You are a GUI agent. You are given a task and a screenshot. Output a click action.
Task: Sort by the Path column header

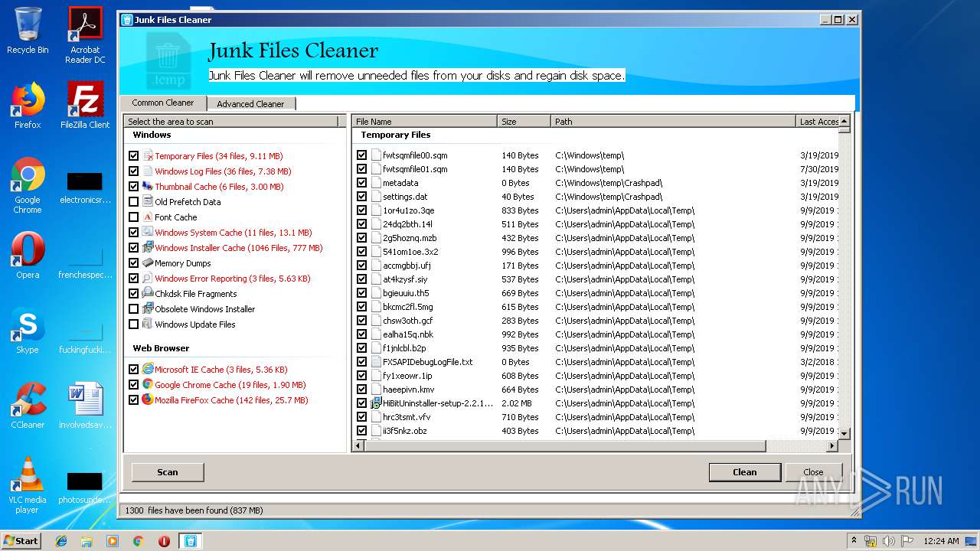[673, 122]
